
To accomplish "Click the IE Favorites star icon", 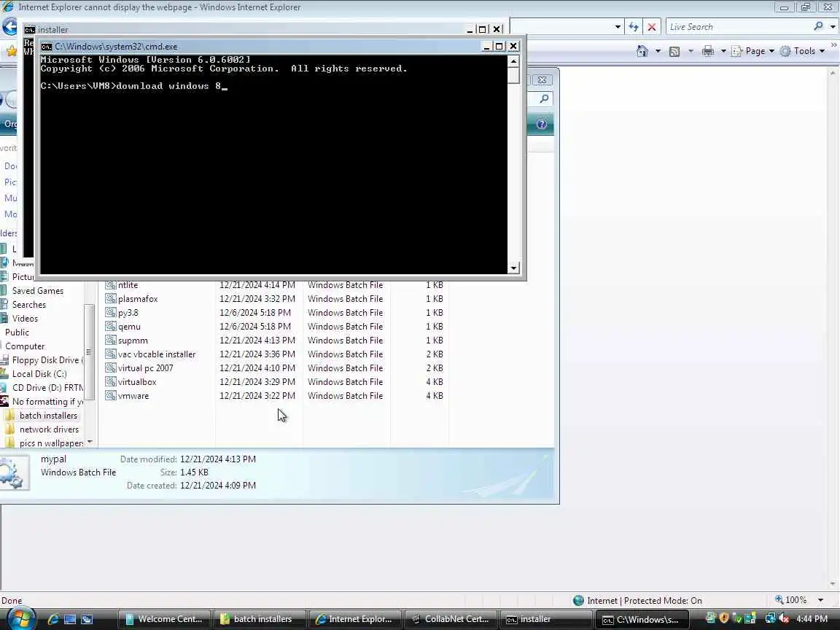I will 11,52.
